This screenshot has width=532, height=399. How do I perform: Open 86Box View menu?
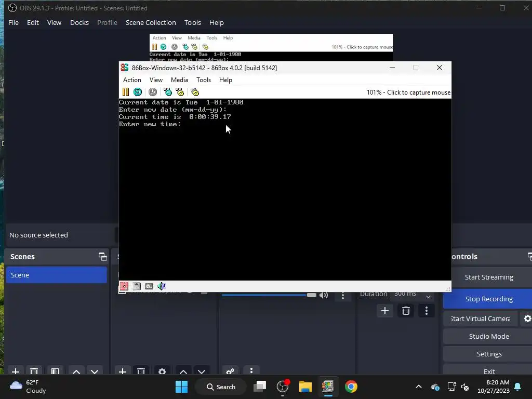click(x=156, y=79)
